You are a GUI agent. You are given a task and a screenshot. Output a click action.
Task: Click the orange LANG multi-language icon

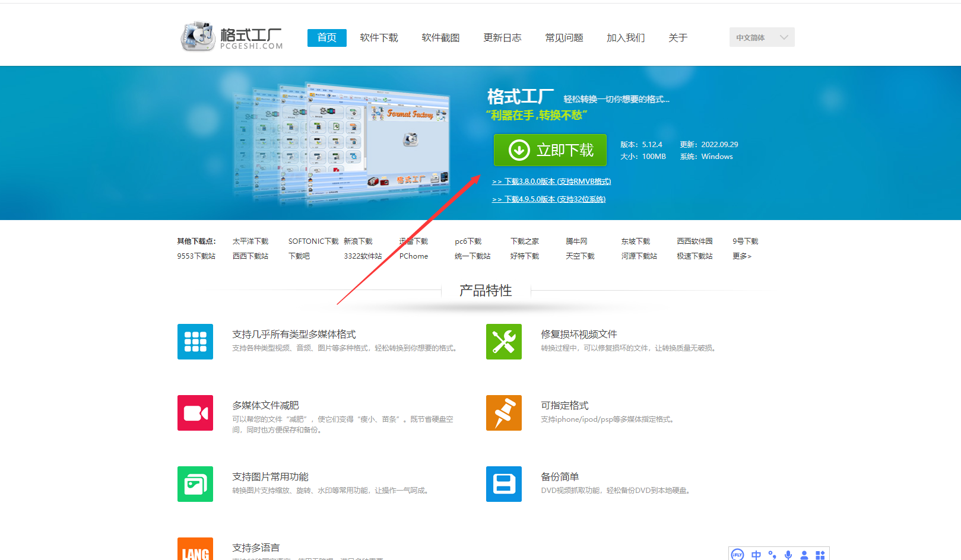(x=195, y=551)
